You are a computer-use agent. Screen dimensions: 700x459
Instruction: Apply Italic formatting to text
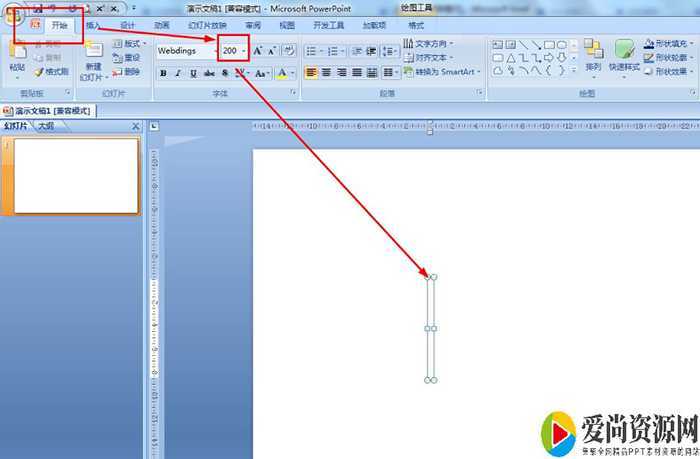coord(178,73)
